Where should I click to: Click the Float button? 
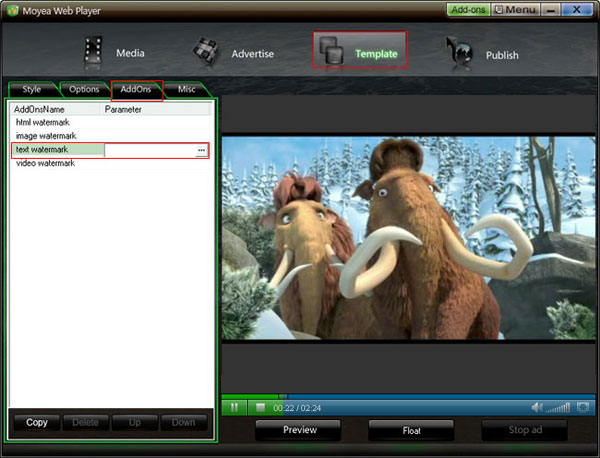pos(411,431)
